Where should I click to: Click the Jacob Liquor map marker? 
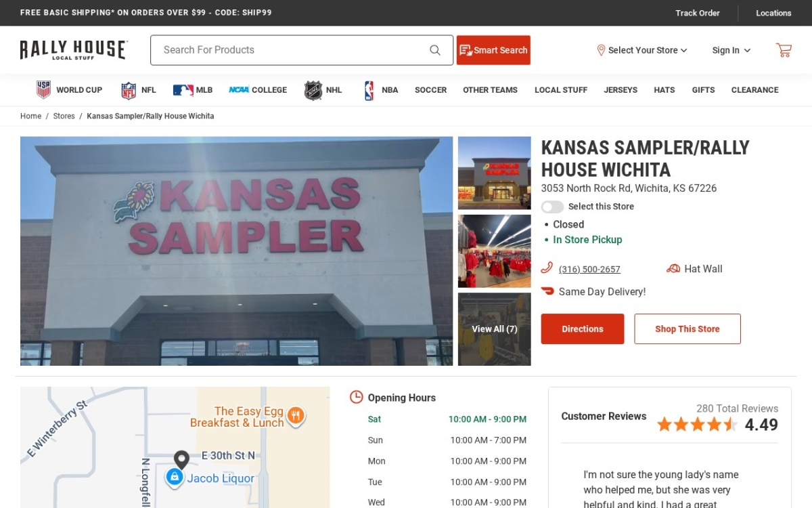pos(175,478)
